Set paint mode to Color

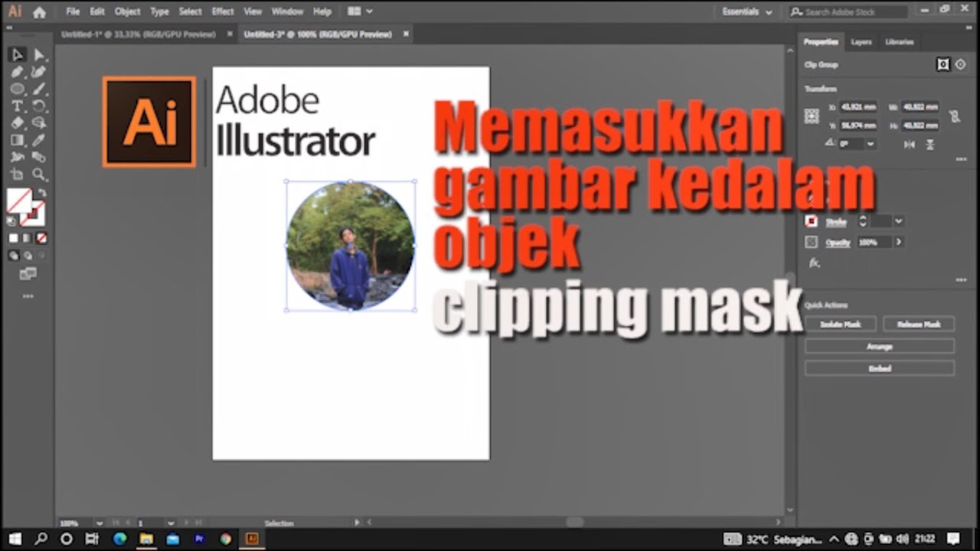pyautogui.click(x=14, y=238)
